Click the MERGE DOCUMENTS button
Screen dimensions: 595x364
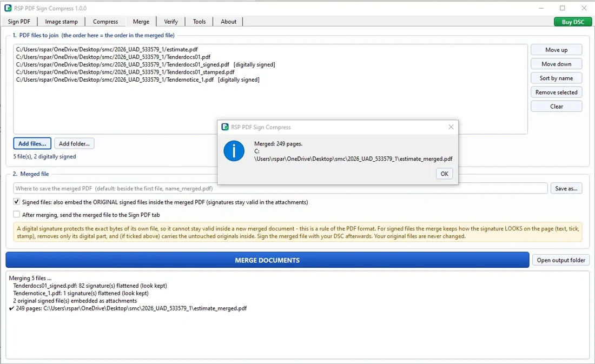pyautogui.click(x=267, y=260)
